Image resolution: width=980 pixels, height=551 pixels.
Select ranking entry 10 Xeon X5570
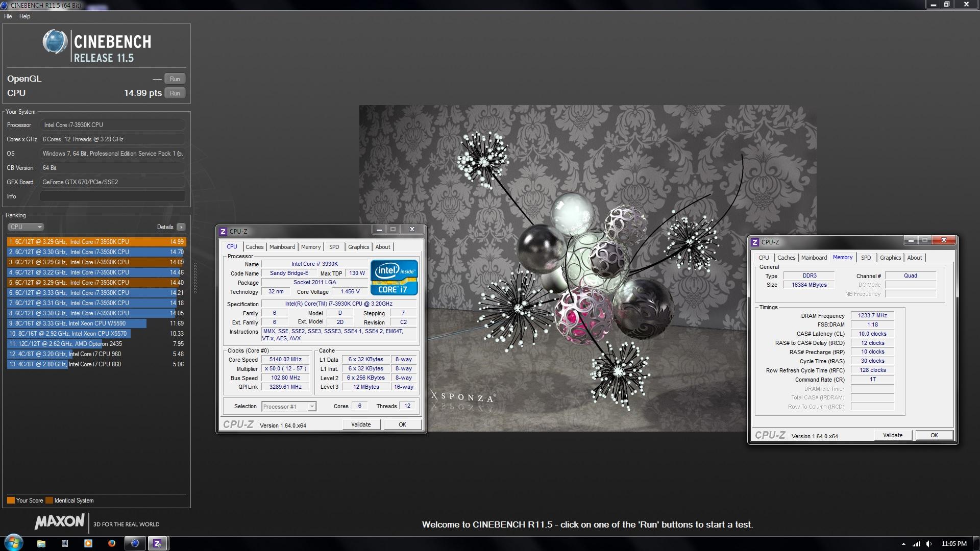pyautogui.click(x=96, y=334)
